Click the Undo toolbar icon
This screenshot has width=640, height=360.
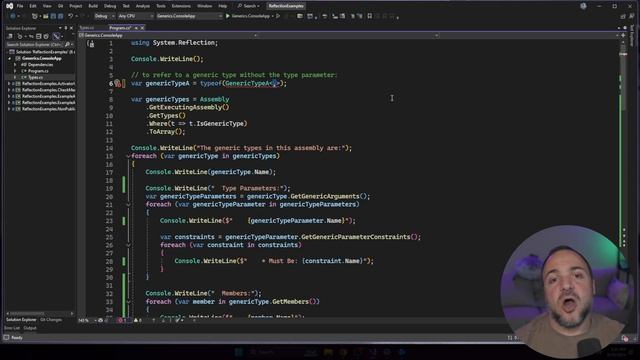click(71, 16)
